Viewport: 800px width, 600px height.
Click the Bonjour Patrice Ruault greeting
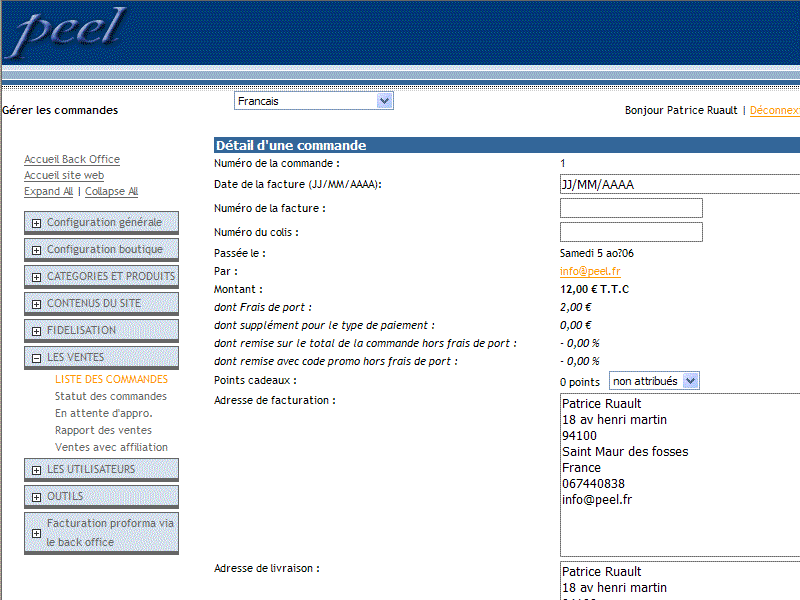click(681, 110)
